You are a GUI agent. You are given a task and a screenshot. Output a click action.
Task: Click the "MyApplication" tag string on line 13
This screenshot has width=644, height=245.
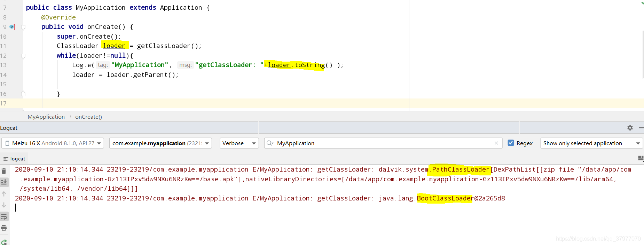coord(140,65)
